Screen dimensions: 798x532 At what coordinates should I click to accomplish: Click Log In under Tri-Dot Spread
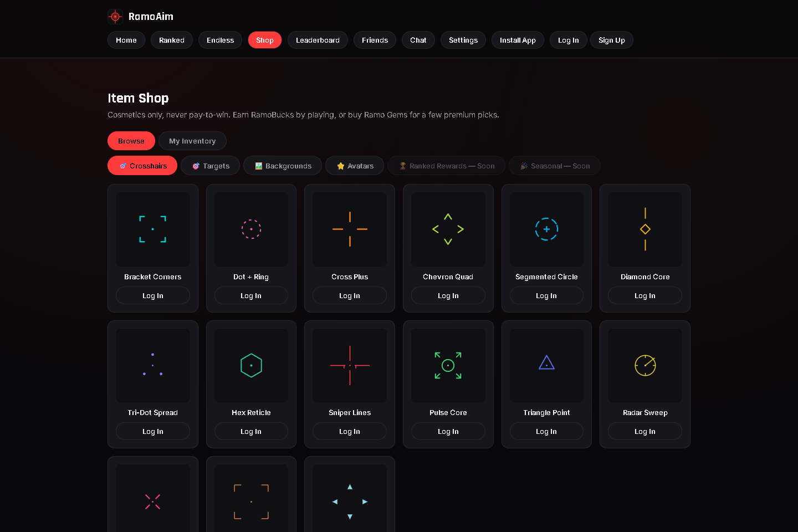coord(153,431)
